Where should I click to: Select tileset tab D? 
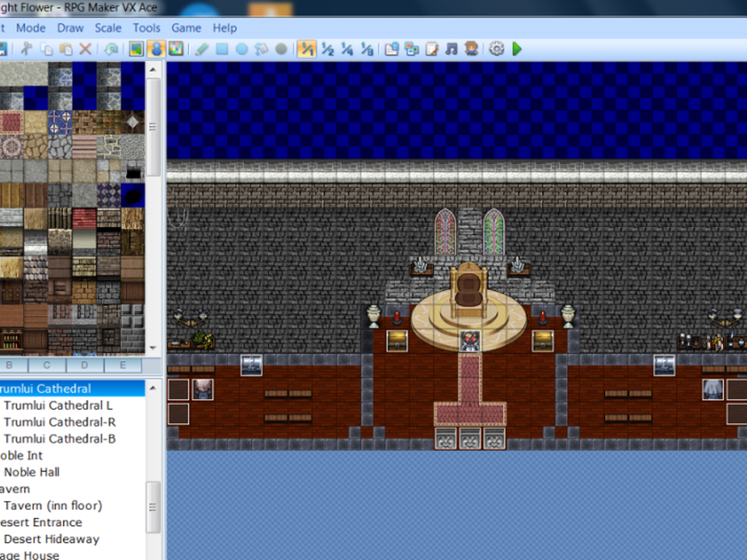tap(85, 365)
